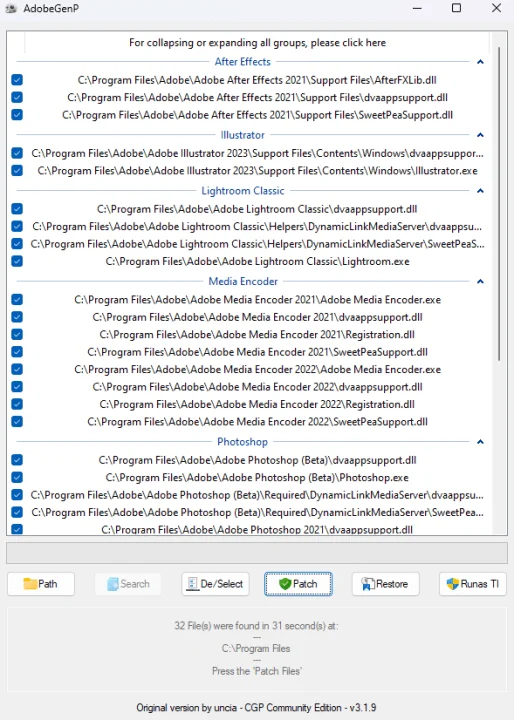
Task: Click '32 File(s) were found' status text
Action: coord(256,625)
